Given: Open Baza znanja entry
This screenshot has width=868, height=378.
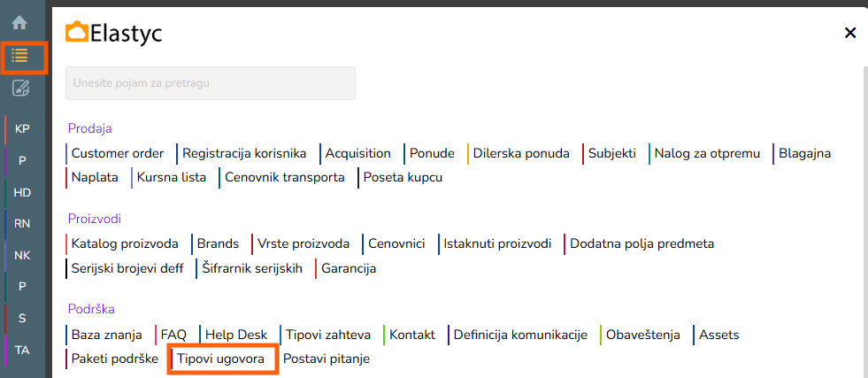Looking at the screenshot, I should click(x=107, y=335).
